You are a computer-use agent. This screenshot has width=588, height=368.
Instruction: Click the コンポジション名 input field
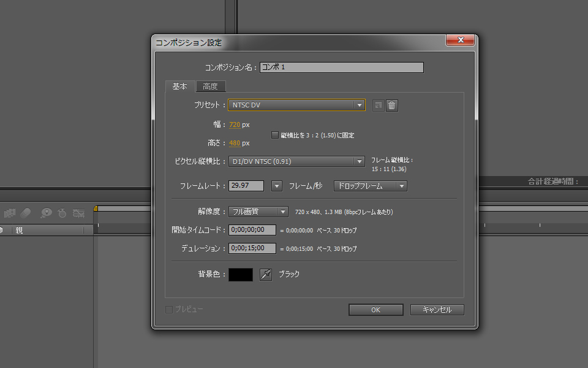(x=342, y=67)
